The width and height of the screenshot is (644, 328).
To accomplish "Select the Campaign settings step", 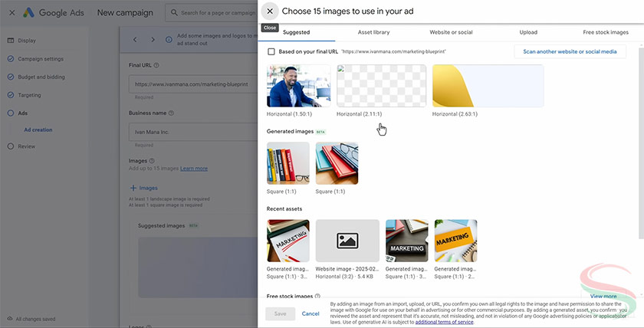I will (x=41, y=58).
